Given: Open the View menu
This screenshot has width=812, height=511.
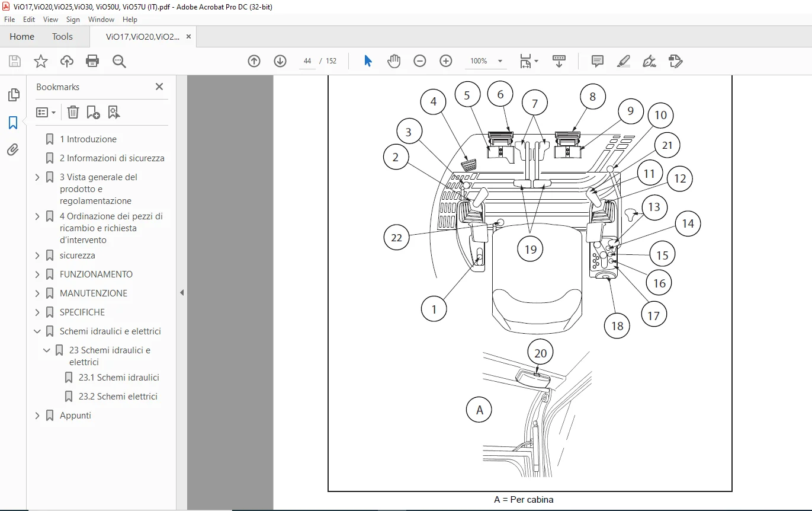Looking at the screenshot, I should pyautogui.click(x=50, y=20).
